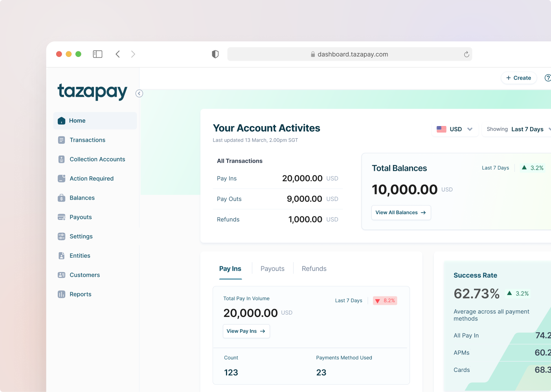Screen dimensions: 551x392
Task: Click the Home house icon in sidebar
Action: click(x=61, y=121)
